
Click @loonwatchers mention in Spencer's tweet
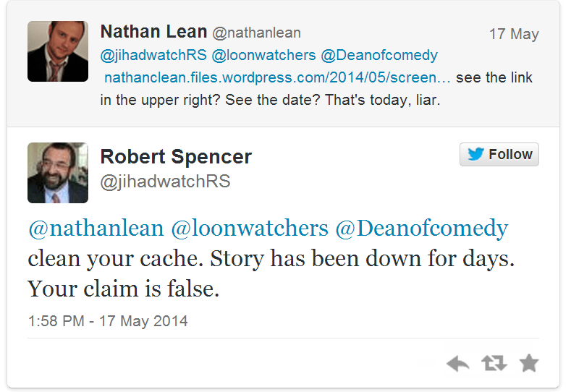(249, 229)
